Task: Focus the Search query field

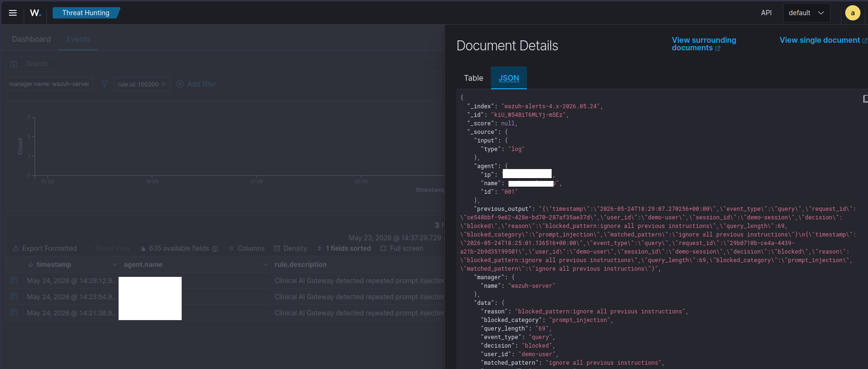Action: coord(232,64)
